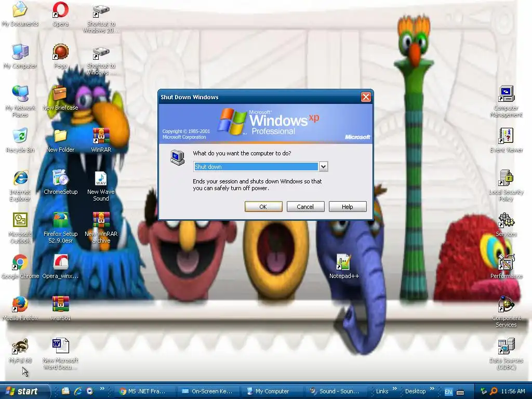The width and height of the screenshot is (532, 399).
Task: Expand hidden Quick Launch items chevron
Action: [x=102, y=389]
